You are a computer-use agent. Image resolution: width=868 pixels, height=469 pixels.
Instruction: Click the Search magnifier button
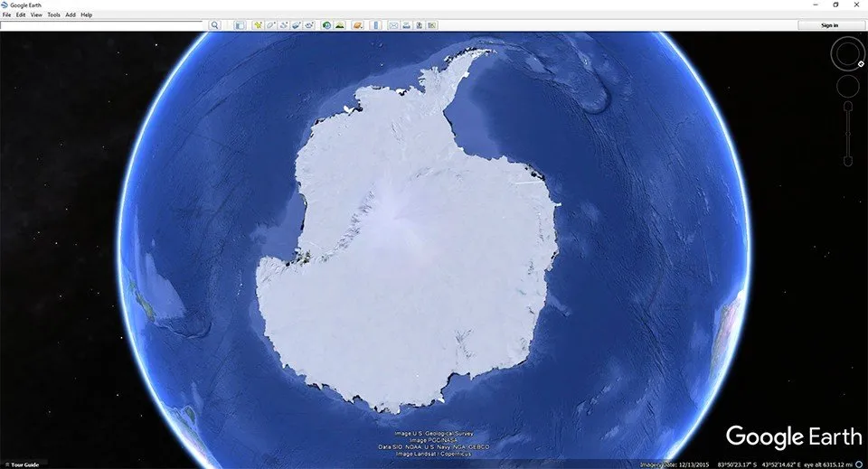pyautogui.click(x=215, y=25)
